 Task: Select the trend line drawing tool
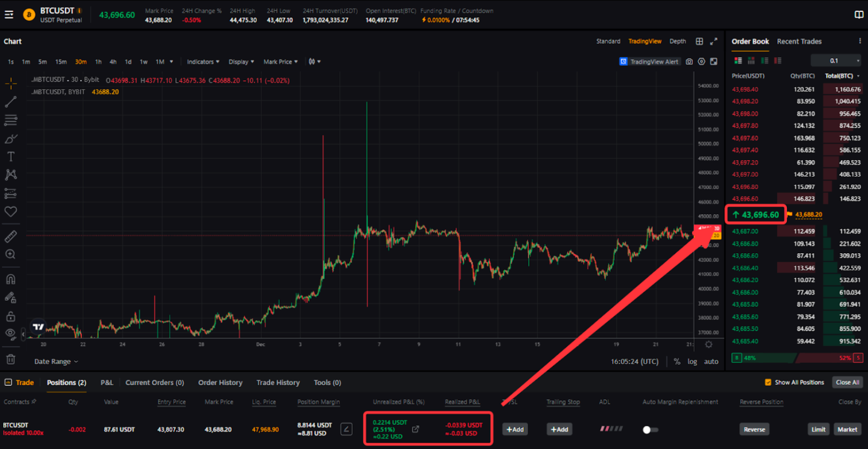[10, 102]
